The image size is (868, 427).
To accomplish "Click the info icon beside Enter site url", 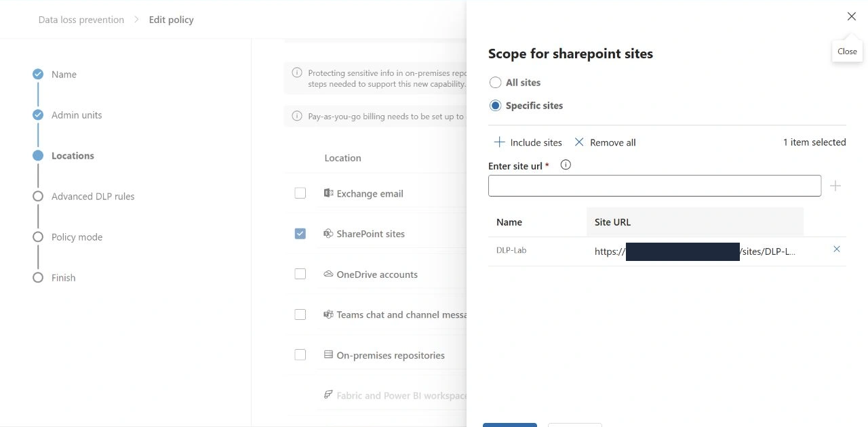I will (x=566, y=165).
